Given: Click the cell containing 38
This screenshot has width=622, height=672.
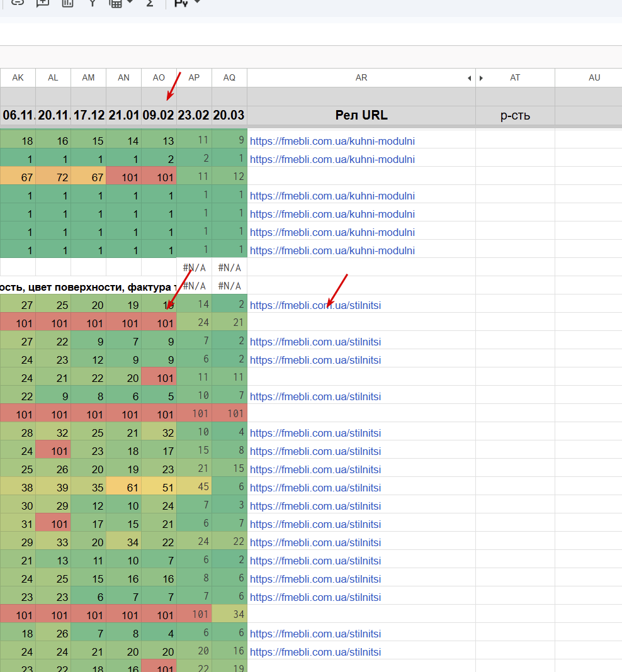Looking at the screenshot, I should tap(18, 486).
